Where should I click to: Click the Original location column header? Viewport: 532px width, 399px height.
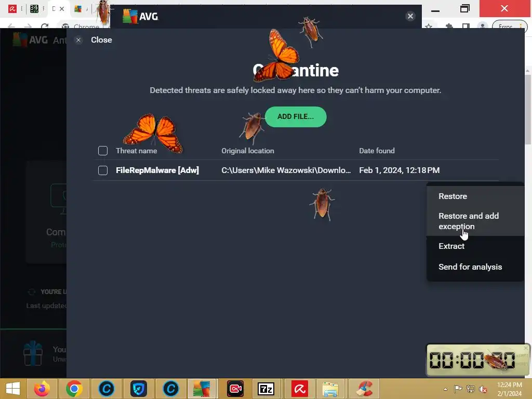tap(248, 151)
